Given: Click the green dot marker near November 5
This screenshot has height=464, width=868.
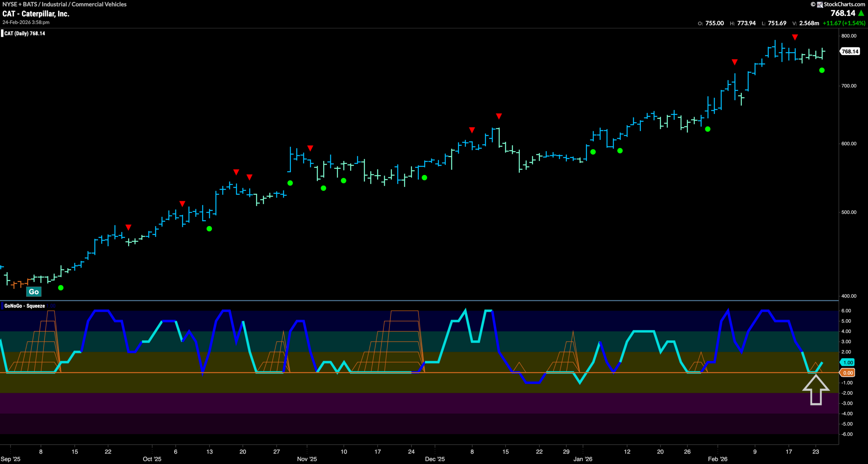Looking at the screenshot, I should pyautogui.click(x=323, y=188).
